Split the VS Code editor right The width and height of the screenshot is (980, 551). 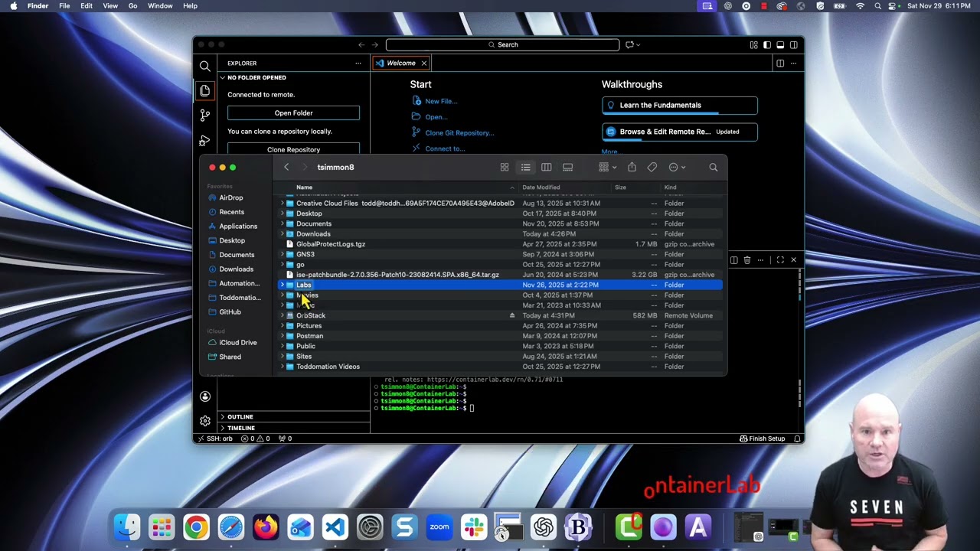(780, 63)
